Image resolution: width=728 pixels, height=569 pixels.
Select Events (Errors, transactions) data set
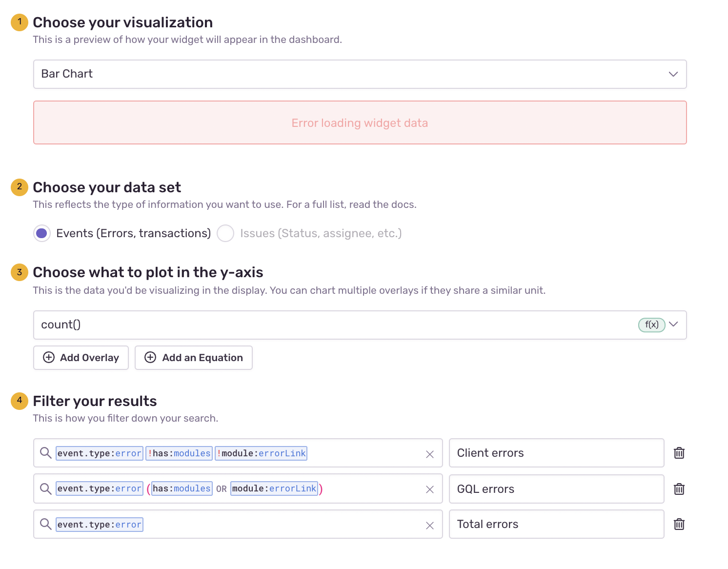point(42,233)
